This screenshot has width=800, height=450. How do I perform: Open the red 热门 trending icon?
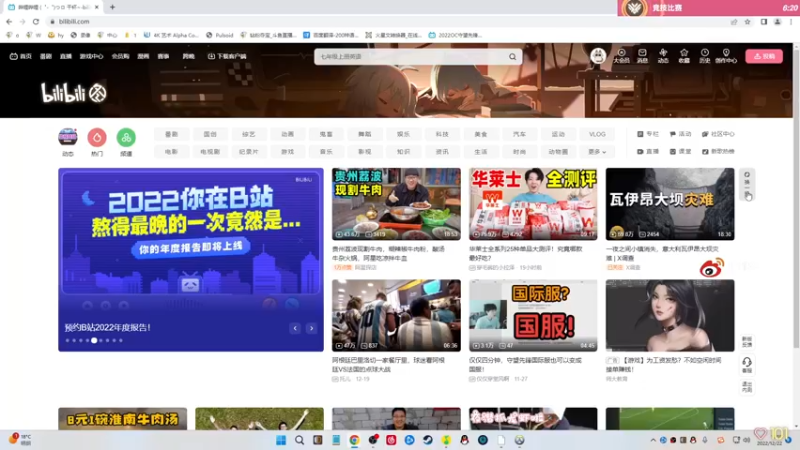pos(97,137)
